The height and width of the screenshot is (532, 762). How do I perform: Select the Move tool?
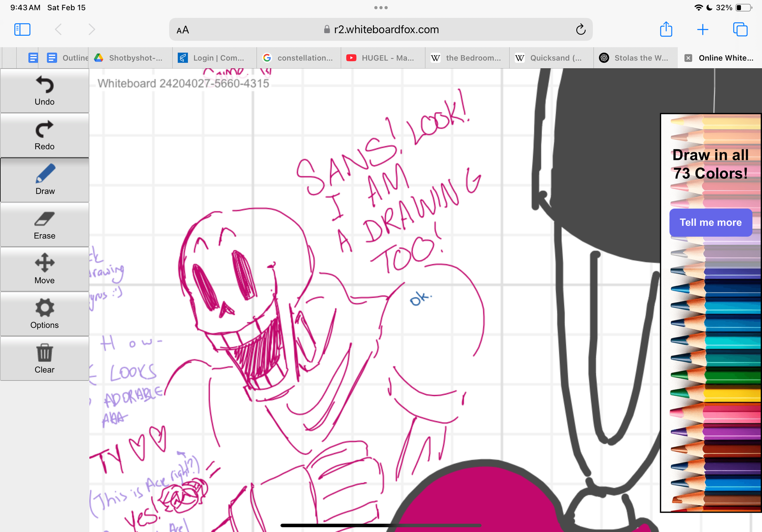click(x=44, y=269)
